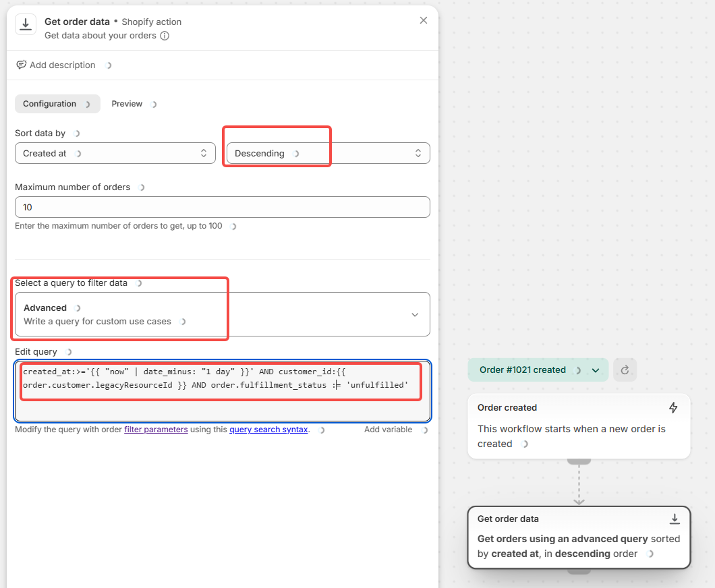Viewport: 715px width, 588px height.
Task: Switch to the Configuration tab
Action: pyautogui.click(x=50, y=104)
